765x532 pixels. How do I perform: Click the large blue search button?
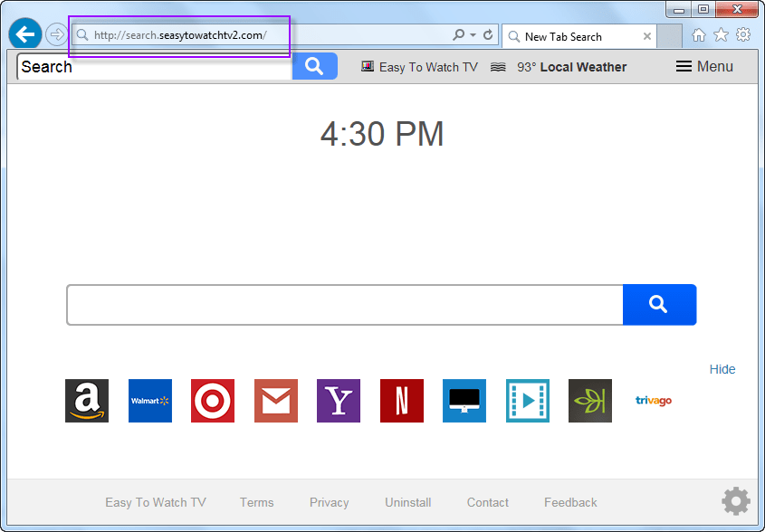[x=660, y=305]
